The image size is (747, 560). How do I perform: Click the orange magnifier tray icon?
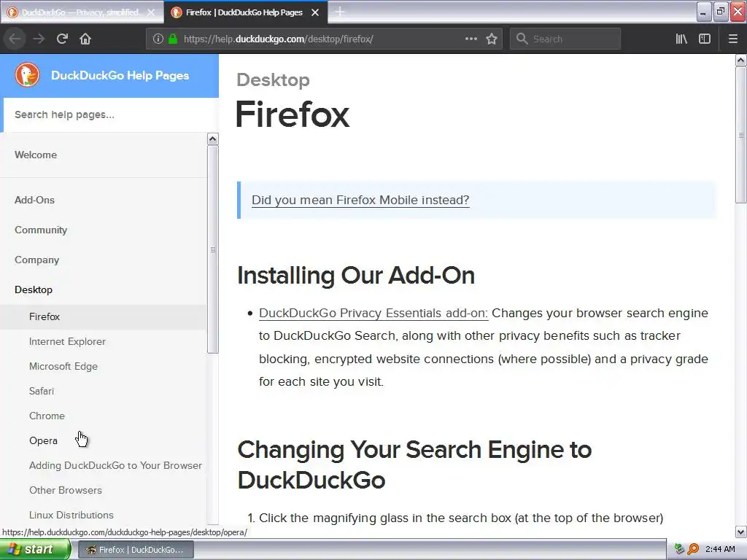[x=693, y=549]
